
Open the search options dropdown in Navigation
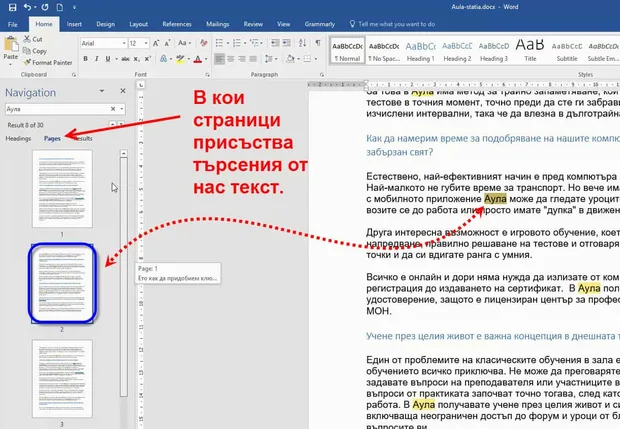[122, 109]
